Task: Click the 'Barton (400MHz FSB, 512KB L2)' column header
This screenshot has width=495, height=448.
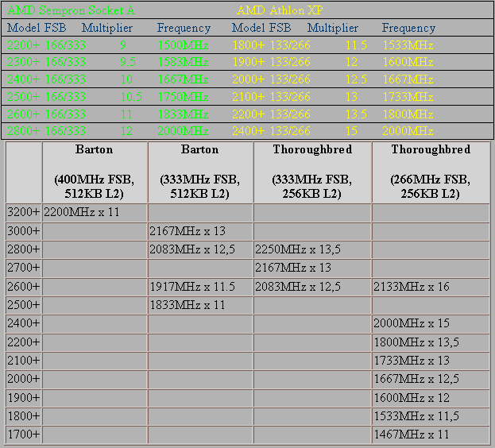Action: click(95, 172)
